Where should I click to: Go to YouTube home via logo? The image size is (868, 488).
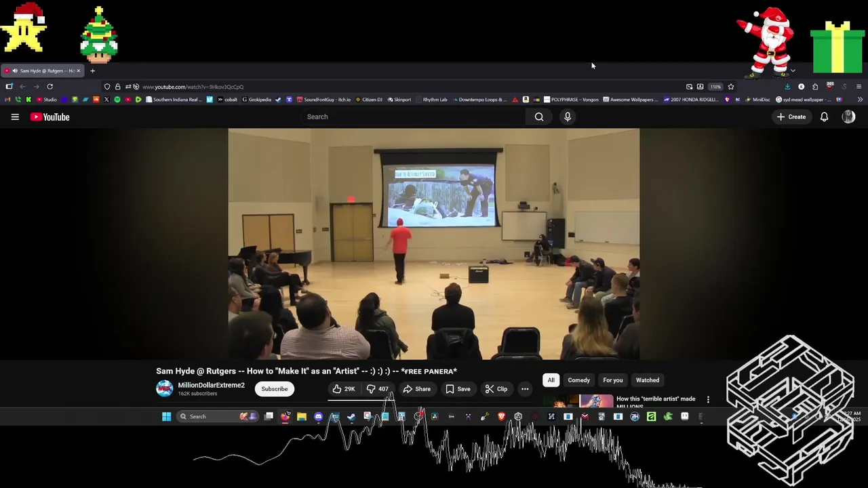coord(50,117)
